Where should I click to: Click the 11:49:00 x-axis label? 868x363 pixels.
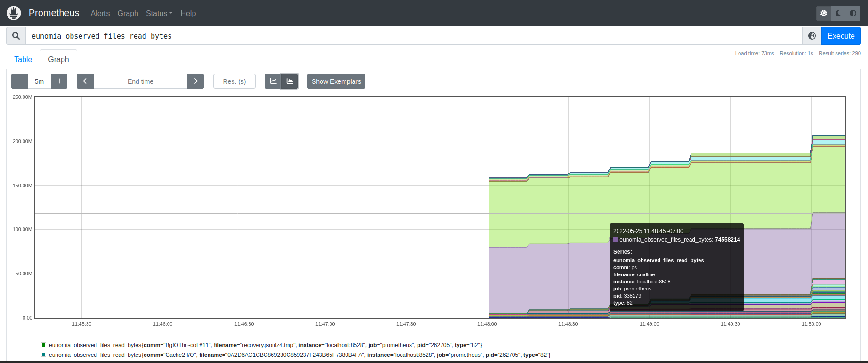click(x=649, y=324)
